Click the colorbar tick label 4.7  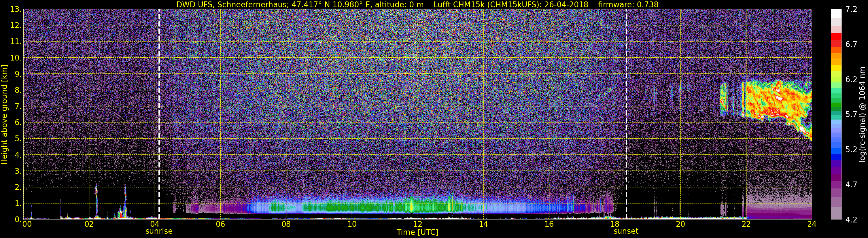pyautogui.click(x=851, y=185)
